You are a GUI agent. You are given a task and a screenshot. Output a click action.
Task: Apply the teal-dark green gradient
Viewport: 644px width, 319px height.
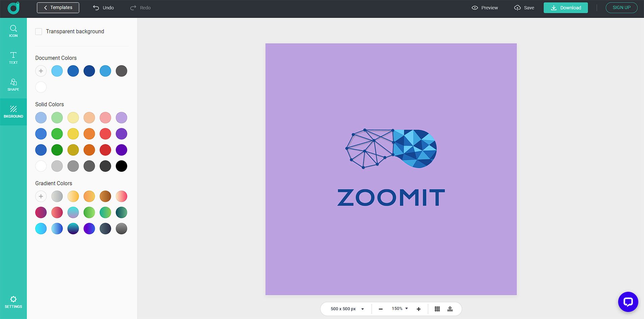click(x=121, y=213)
